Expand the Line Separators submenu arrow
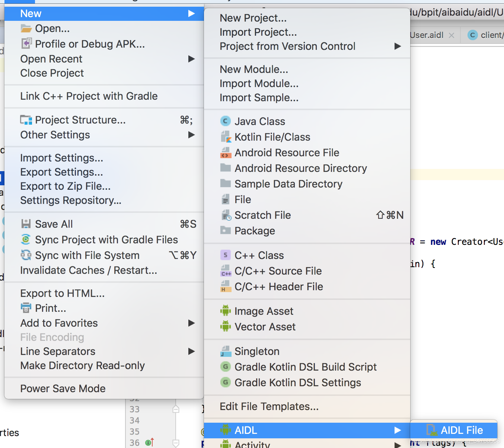Screen dimensions: 504x448 (192, 351)
